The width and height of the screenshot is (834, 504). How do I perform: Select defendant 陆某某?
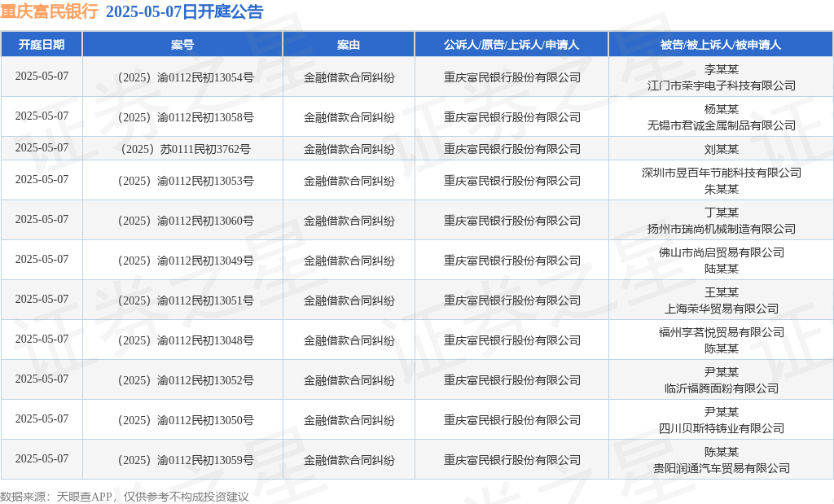tap(722, 269)
